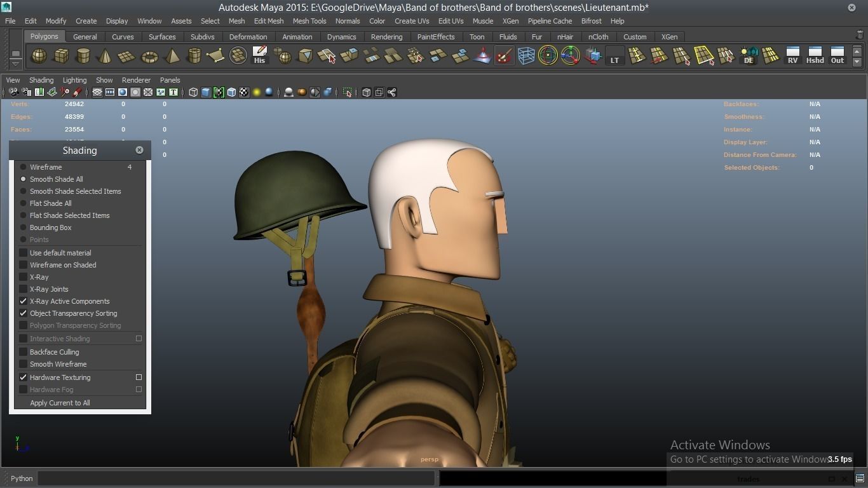Close the Shading tear-off menu
This screenshot has height=488, width=868.
tap(139, 150)
